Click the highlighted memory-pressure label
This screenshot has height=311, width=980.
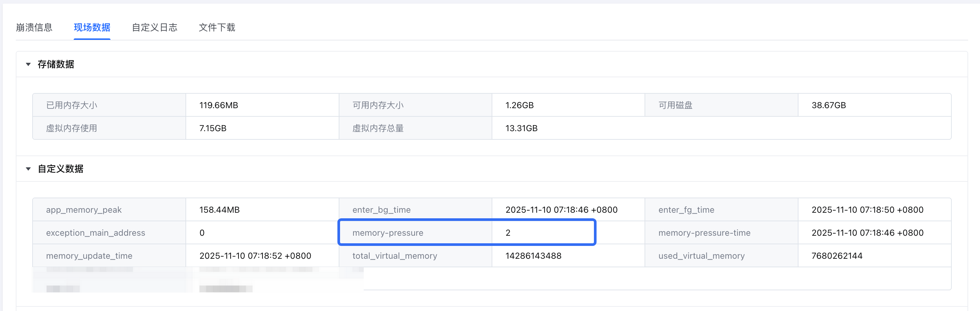(x=388, y=233)
